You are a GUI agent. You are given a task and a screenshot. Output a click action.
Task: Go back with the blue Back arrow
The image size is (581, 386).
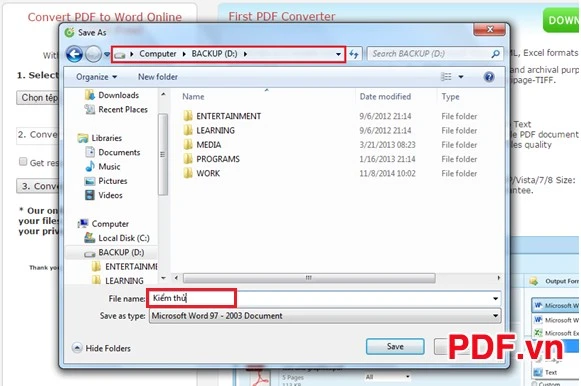[74, 54]
